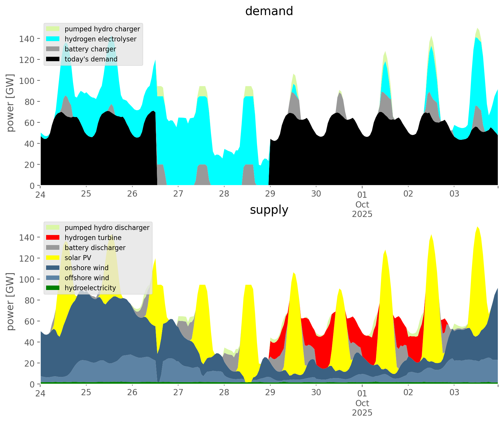Click the gray battery charger legend swatch
The image size is (504, 423).
point(53,49)
